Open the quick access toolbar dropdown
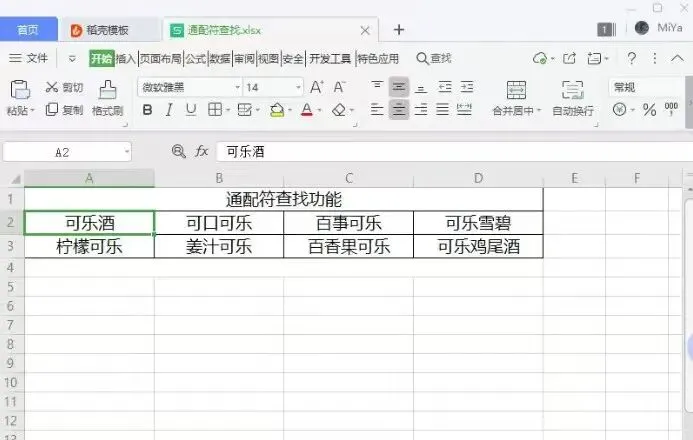The height and width of the screenshot is (440, 693). pyautogui.click(x=72, y=58)
